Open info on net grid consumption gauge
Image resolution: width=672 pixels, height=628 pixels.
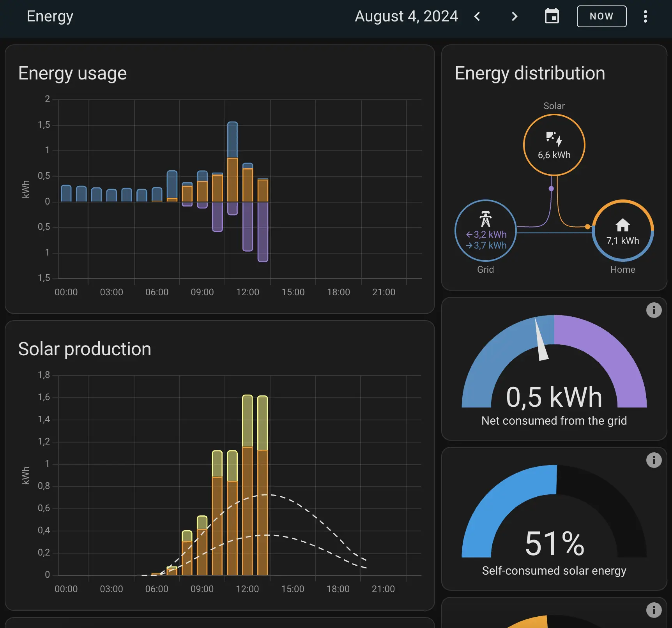[654, 310]
